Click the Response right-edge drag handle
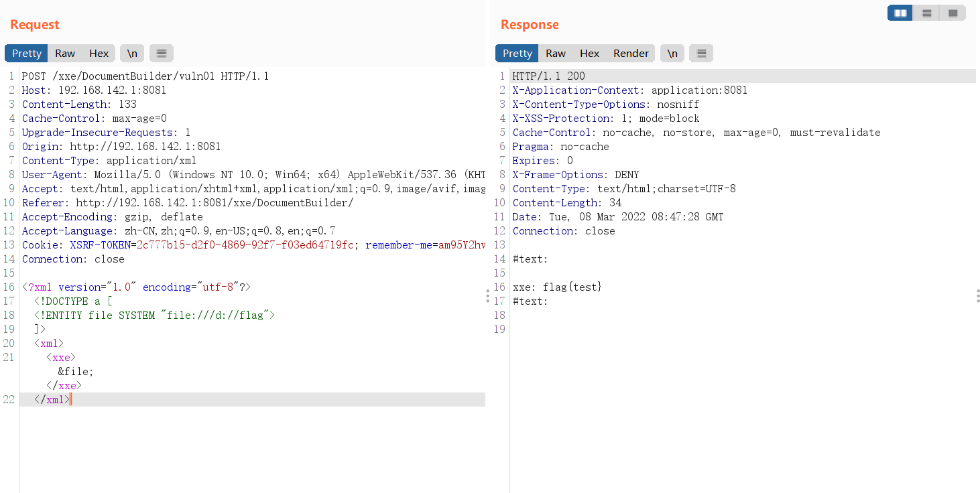The height and width of the screenshot is (493, 980). (x=977, y=296)
